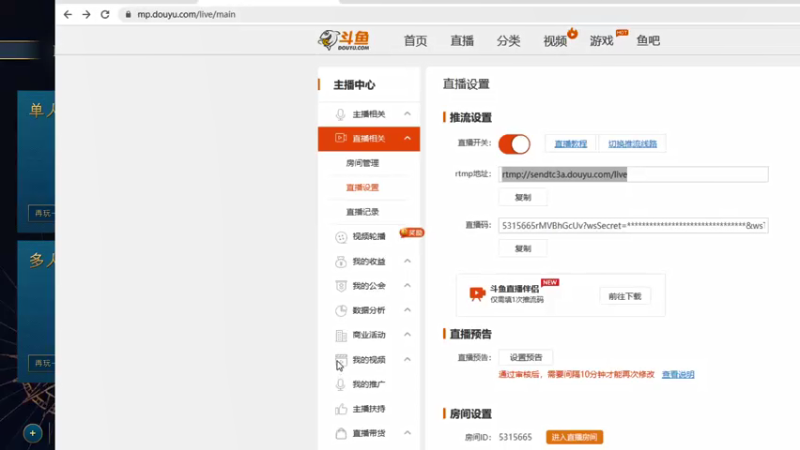Open 我的推广 sidebar item
Viewport: 800px width, 450px height.
pos(369,384)
